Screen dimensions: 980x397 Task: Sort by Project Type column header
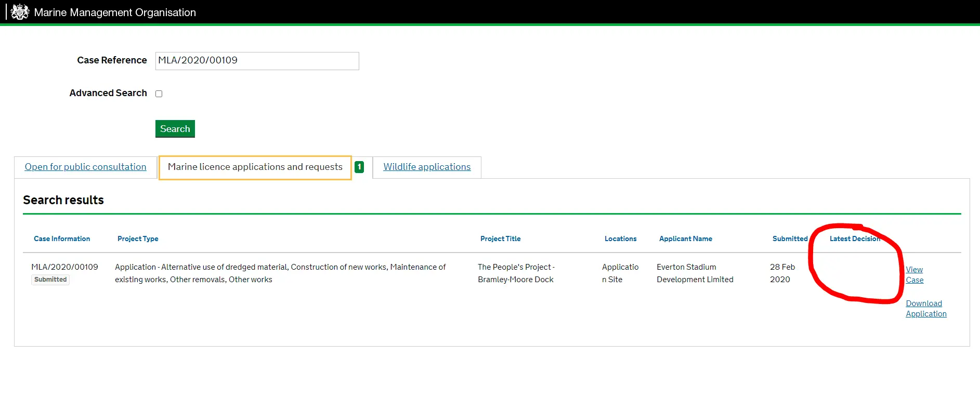coord(138,239)
